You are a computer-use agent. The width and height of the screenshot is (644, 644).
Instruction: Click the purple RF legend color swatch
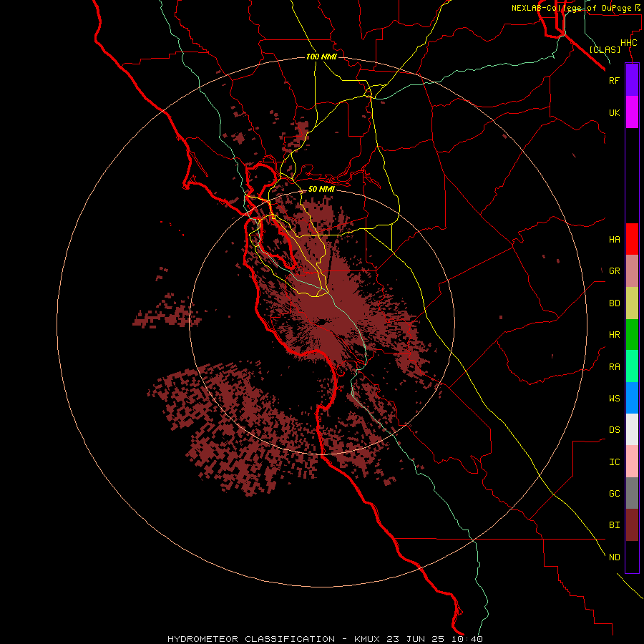click(632, 80)
